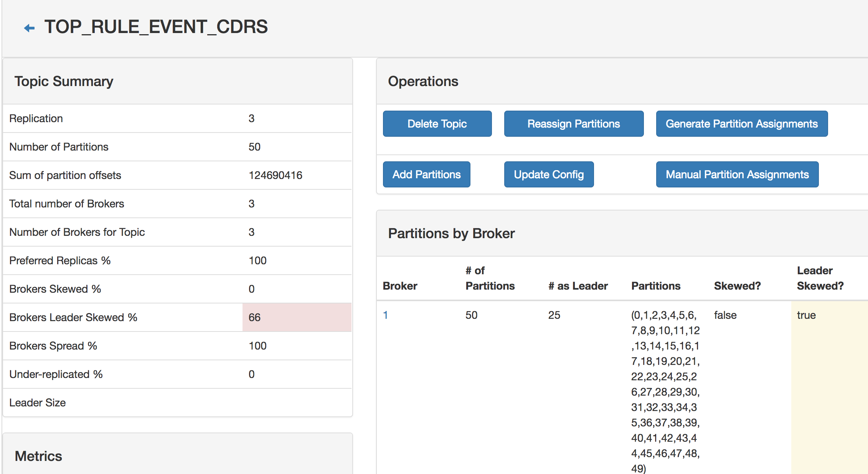Click the Operations panel heading
The height and width of the screenshot is (474, 868).
(x=423, y=81)
